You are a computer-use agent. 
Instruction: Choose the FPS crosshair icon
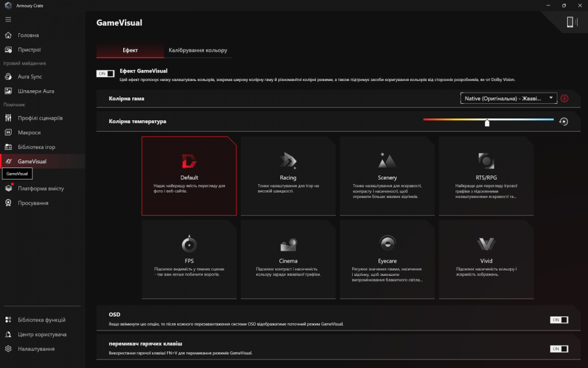(189, 243)
